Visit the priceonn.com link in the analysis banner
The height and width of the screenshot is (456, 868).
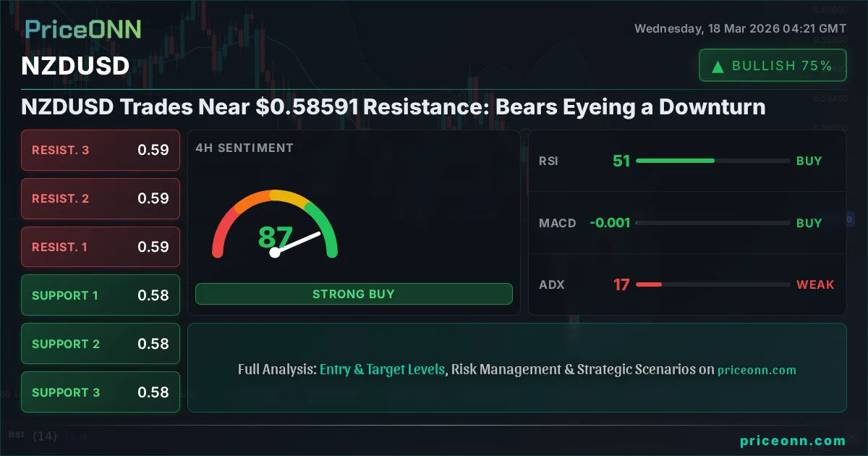(757, 370)
